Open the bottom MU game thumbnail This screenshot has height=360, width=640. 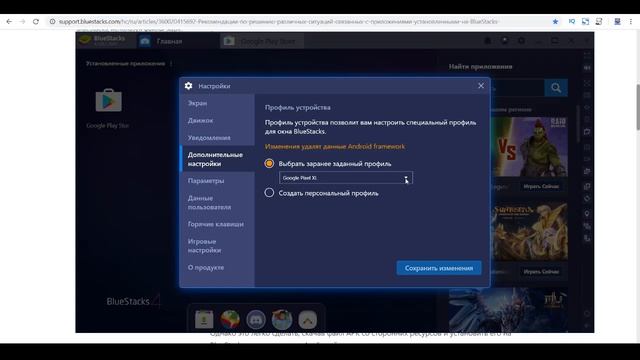pyautogui.click(x=508, y=310)
